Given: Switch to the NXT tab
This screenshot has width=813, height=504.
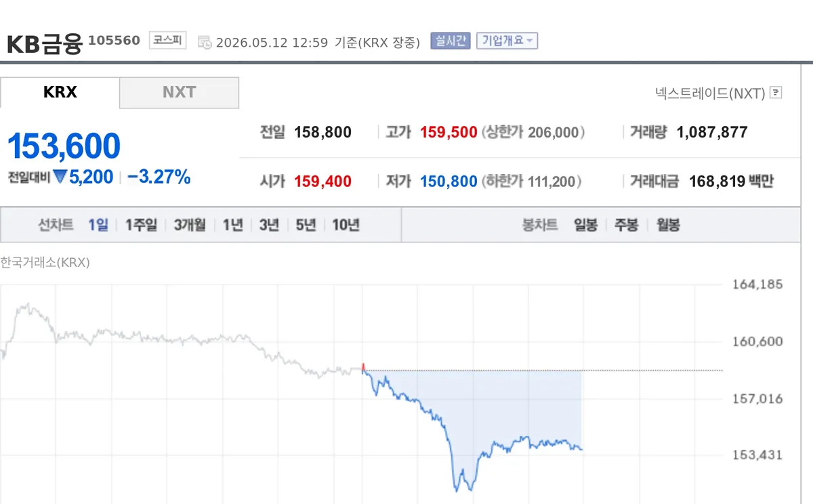Looking at the screenshot, I should click(x=179, y=93).
